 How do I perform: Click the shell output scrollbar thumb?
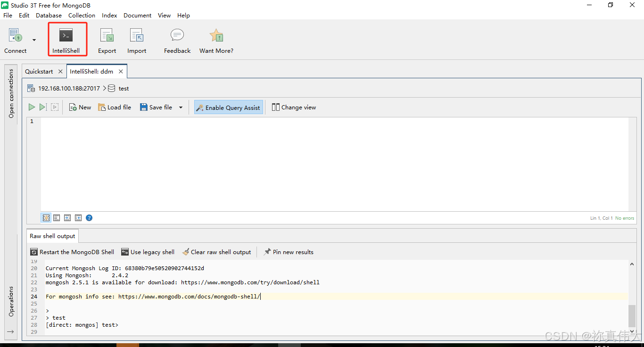coord(632,316)
